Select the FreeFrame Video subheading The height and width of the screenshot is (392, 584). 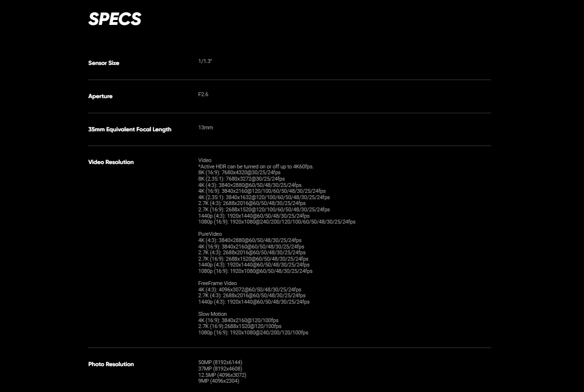(217, 283)
